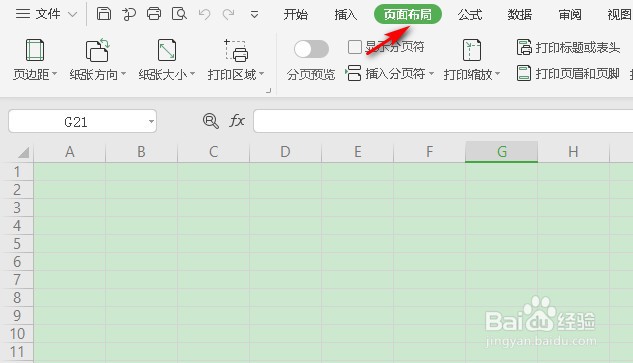The width and height of the screenshot is (633, 363).
Task: Select column B header
Action: (x=141, y=152)
